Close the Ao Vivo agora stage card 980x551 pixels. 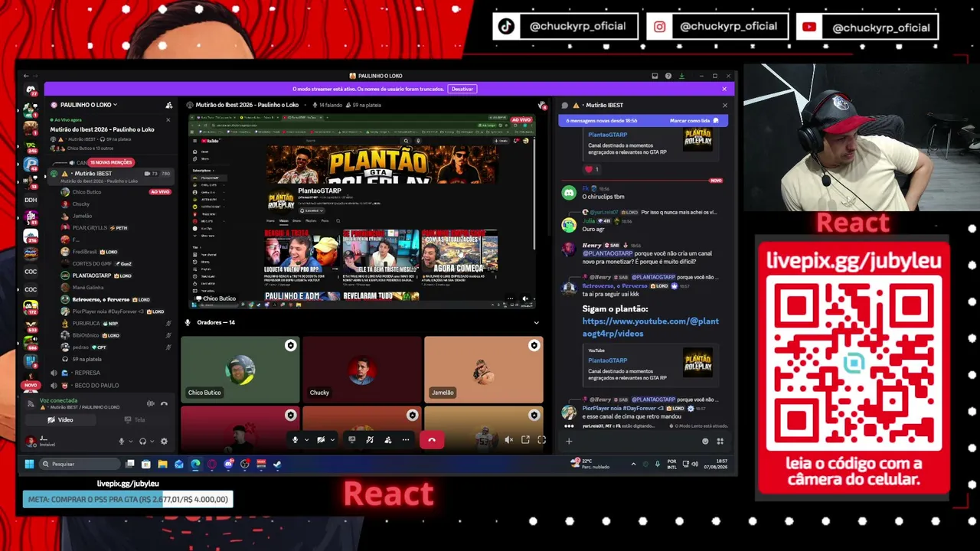pyautogui.click(x=169, y=120)
